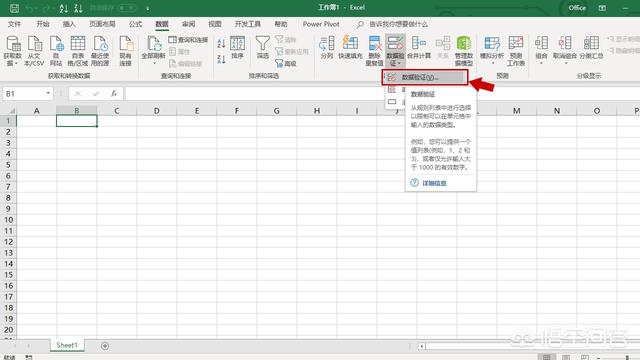
Task: Open the Name Box dropdown arrow
Action: [x=48, y=93]
